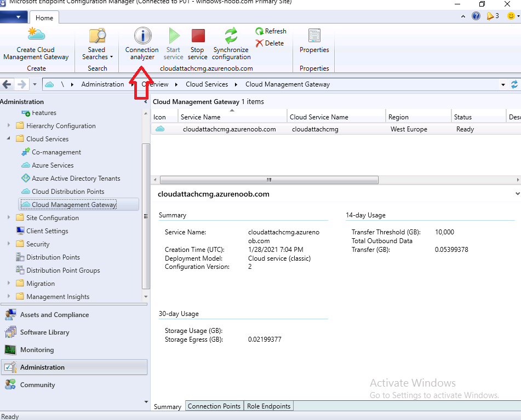Image resolution: width=521 pixels, height=420 pixels.
Task: Open Properties from the ribbon
Action: 314,41
